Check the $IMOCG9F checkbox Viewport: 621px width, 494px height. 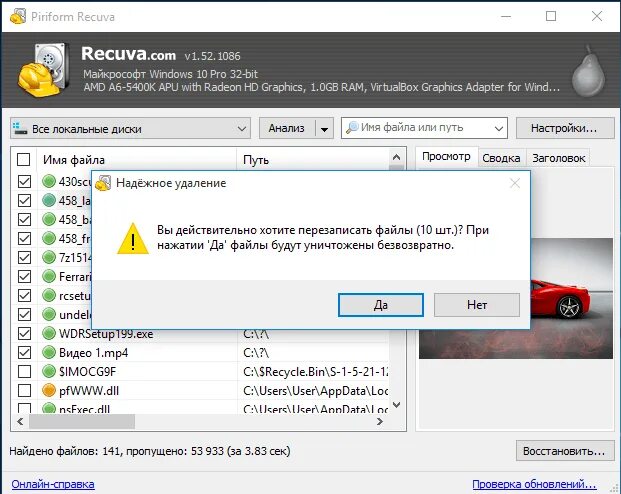[24, 372]
